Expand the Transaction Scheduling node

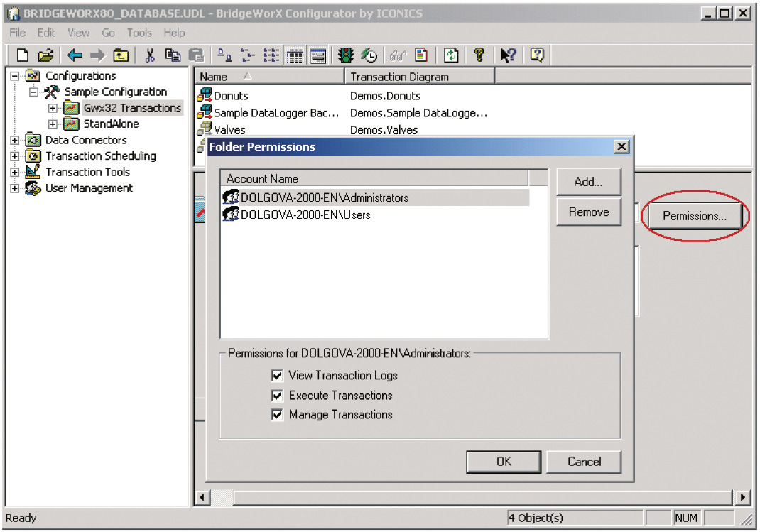[14, 156]
